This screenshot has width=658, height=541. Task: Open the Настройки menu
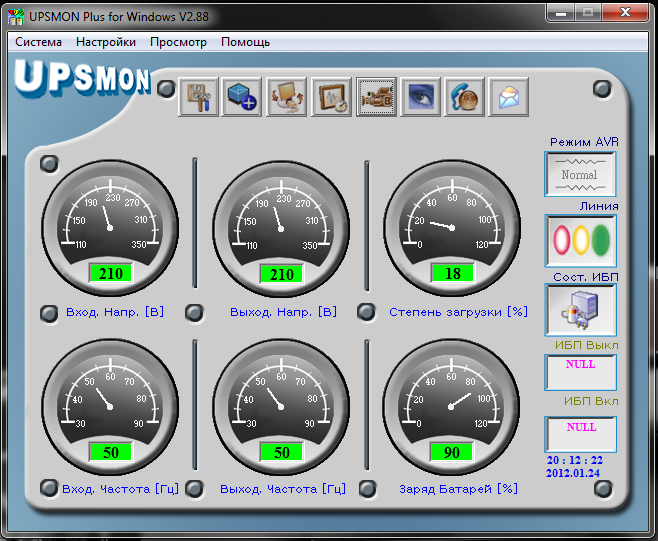(106, 42)
